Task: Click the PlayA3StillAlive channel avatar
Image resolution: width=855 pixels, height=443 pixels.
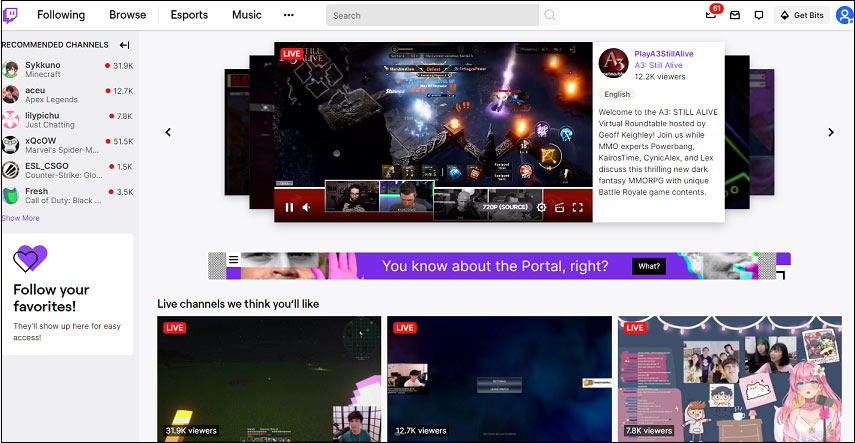Action: click(x=613, y=64)
